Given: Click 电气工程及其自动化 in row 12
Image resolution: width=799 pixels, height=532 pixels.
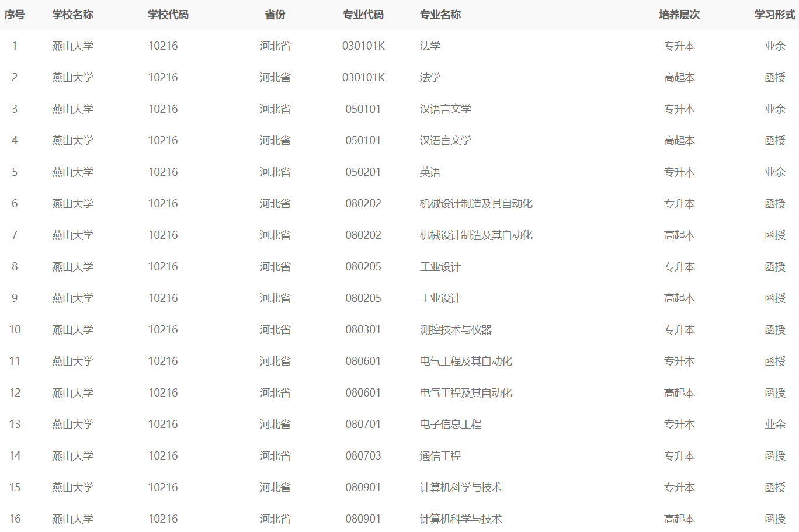Looking at the screenshot, I should coord(466,393).
